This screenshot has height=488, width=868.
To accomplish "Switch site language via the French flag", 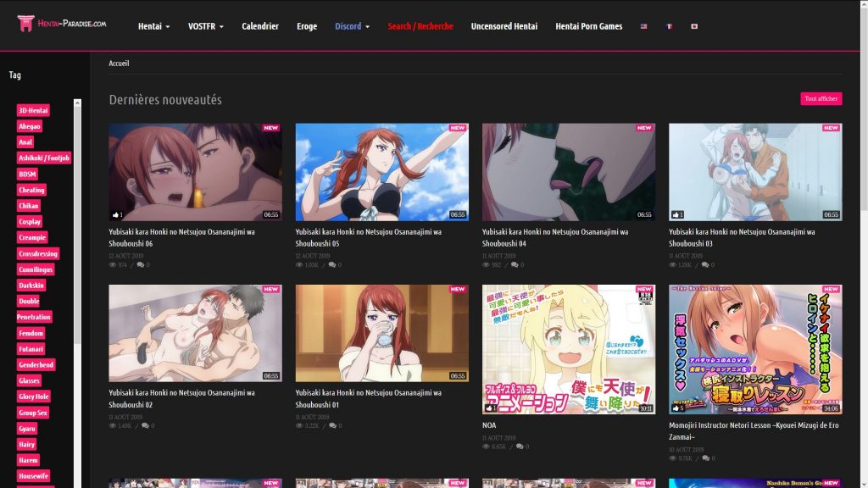I will 669,26.
